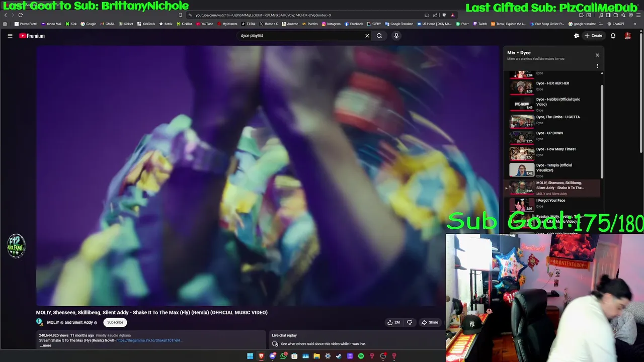644x362 pixels.
Task: Open the TikTok bookmark
Action: click(249, 24)
